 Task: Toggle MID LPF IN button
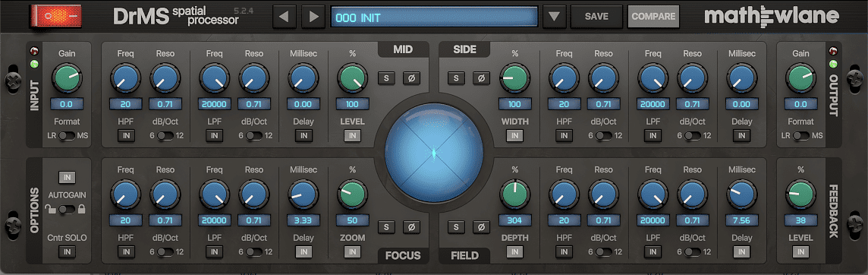click(x=215, y=136)
